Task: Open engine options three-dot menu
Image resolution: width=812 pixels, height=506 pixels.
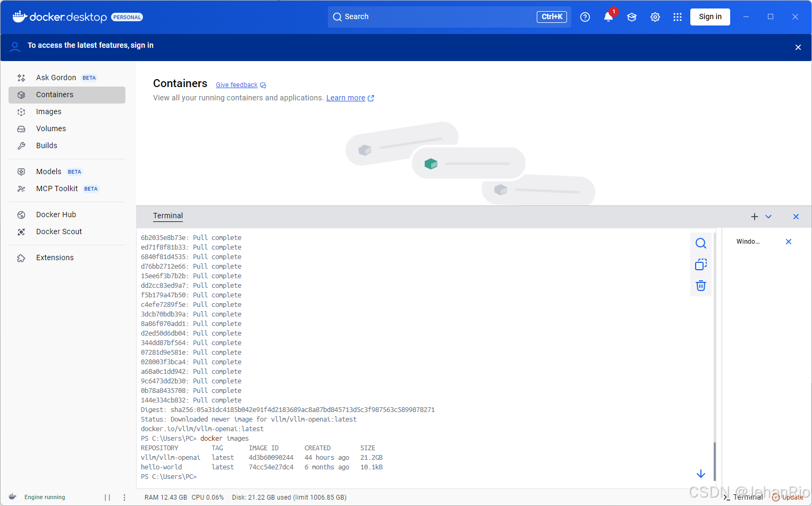Action: point(124,498)
